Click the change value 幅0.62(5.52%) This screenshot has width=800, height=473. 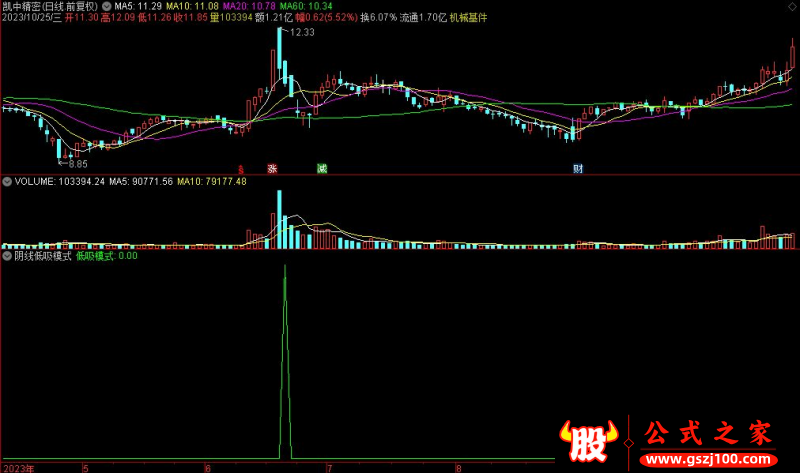click(x=326, y=18)
